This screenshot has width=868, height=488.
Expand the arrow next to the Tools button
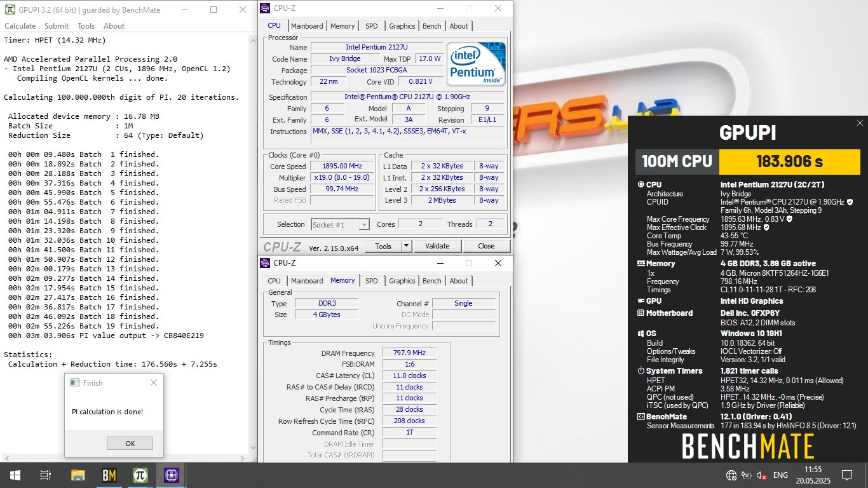407,246
